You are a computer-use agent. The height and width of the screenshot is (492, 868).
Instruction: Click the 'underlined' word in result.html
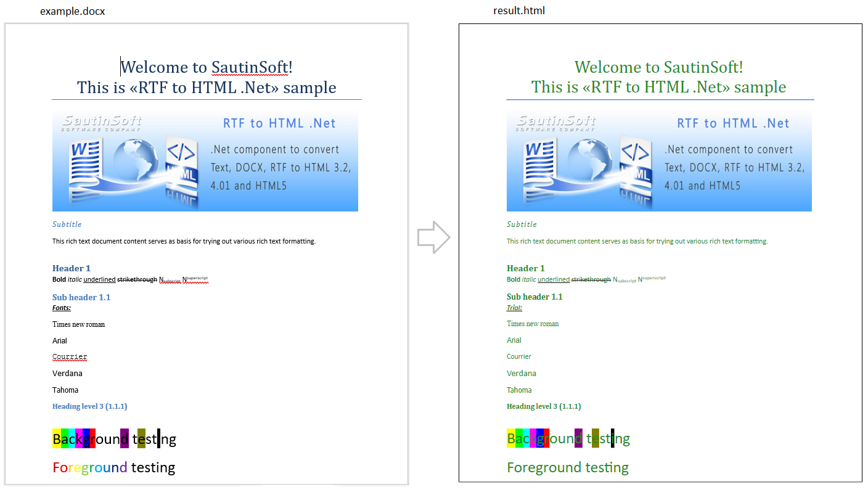click(x=554, y=280)
